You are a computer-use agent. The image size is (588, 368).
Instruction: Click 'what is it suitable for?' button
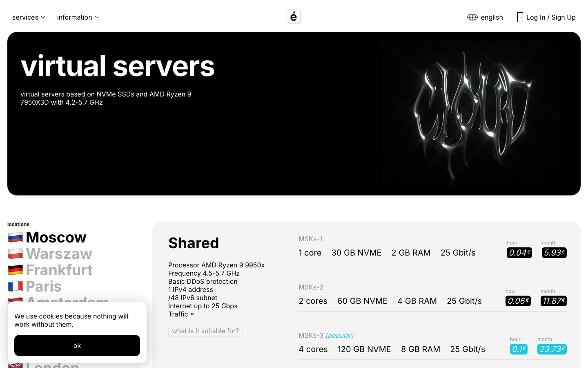click(x=205, y=331)
